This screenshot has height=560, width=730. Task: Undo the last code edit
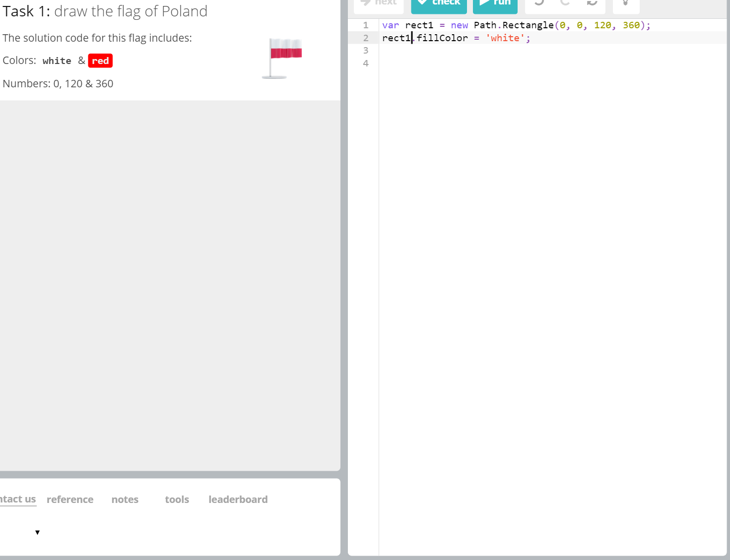pyautogui.click(x=539, y=3)
